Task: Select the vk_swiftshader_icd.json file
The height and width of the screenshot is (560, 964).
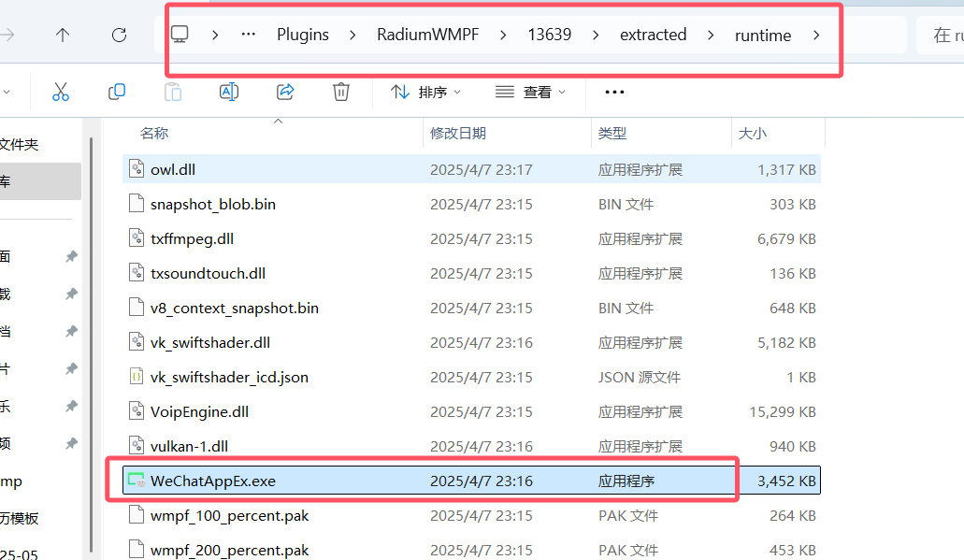Action: click(x=229, y=377)
